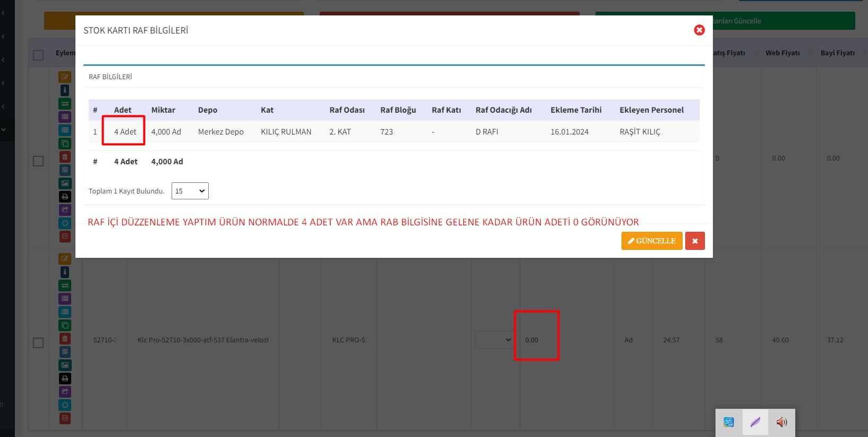The image size is (868, 437).
Task: Click the orange GÜNCELLE button
Action: [651, 241]
